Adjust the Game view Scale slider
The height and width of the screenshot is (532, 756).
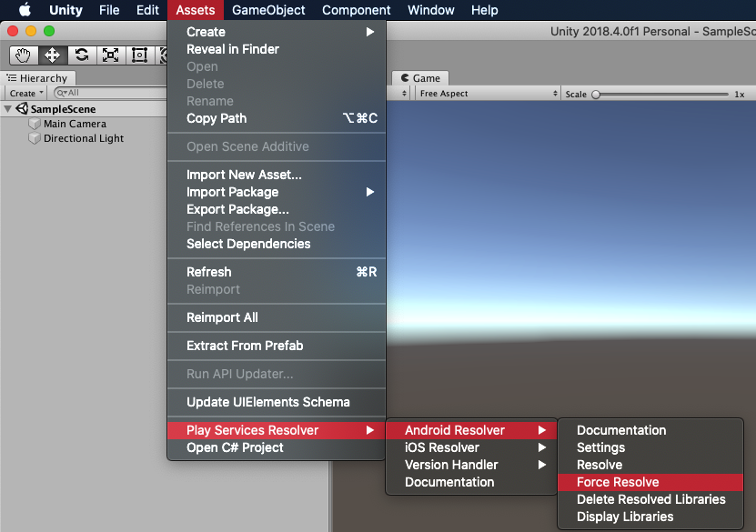(660, 95)
